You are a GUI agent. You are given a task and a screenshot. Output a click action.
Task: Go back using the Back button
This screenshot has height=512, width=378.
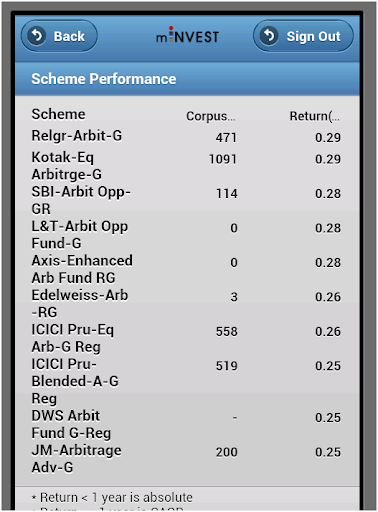pyautogui.click(x=59, y=36)
